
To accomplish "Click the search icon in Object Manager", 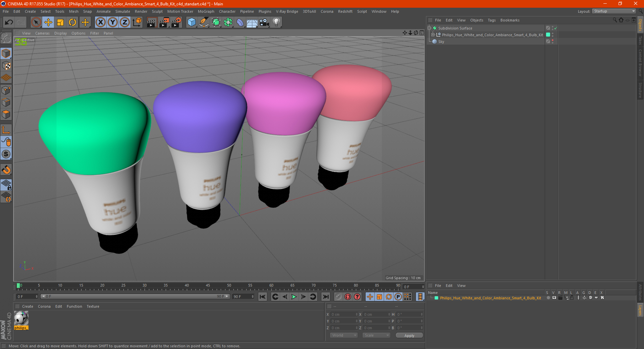I will point(614,20).
